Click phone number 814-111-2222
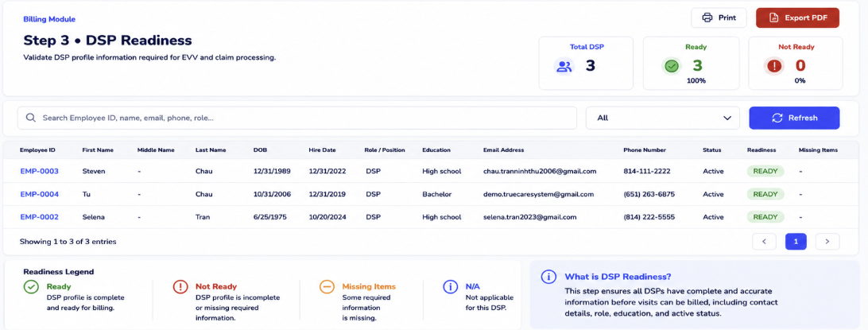Viewport: 868px width, 330px height. point(646,171)
